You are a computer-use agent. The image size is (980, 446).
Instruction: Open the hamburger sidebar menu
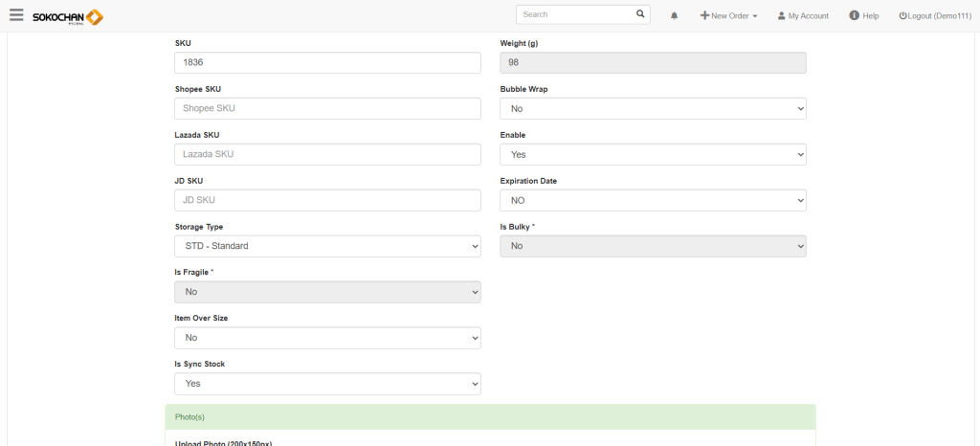(16, 15)
